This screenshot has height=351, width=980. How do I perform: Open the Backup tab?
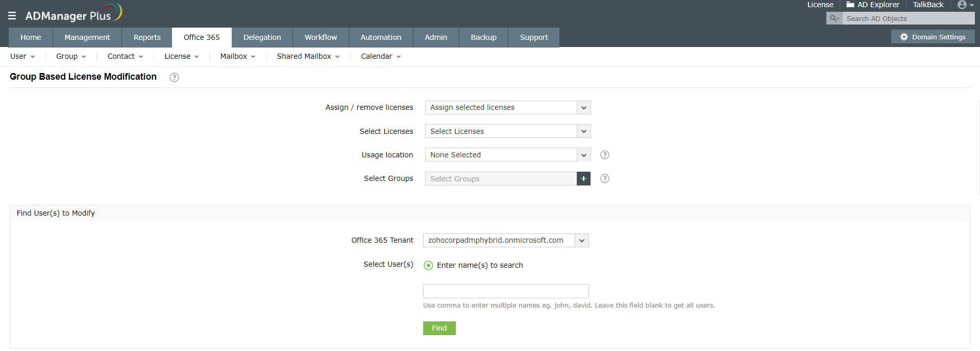pos(483,37)
